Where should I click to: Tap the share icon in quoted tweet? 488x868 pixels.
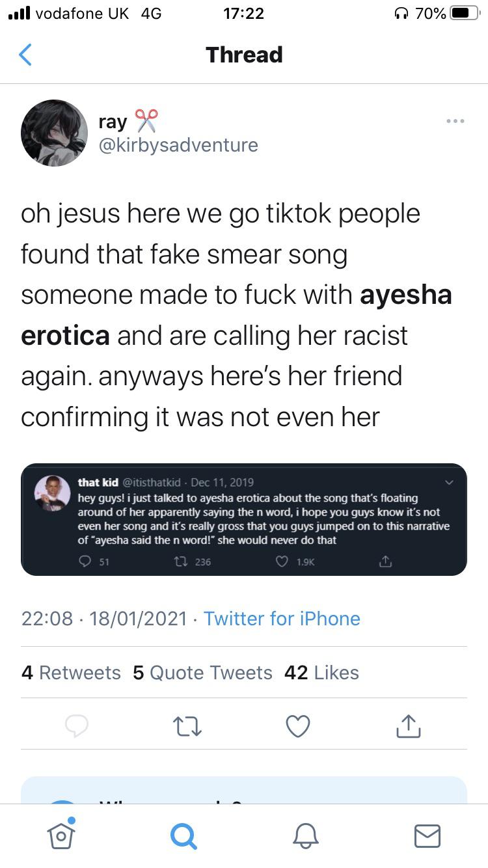385,561
